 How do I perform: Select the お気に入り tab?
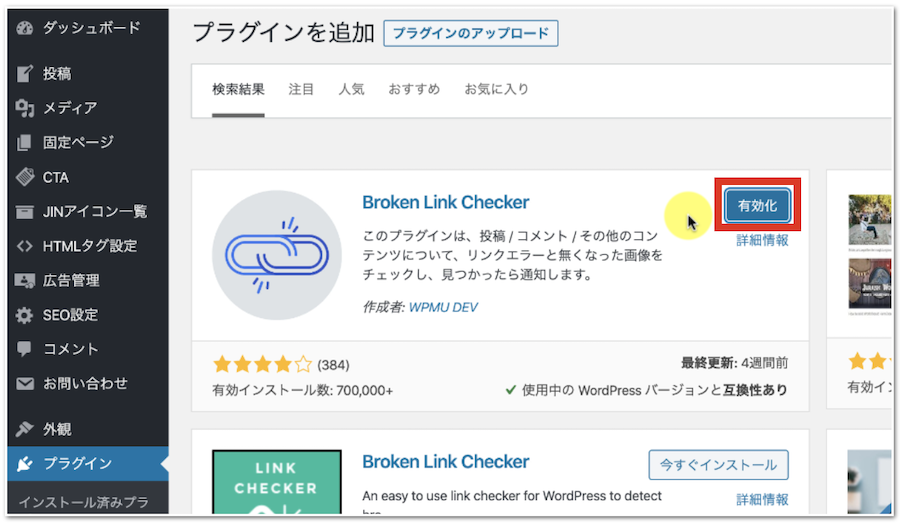pos(496,89)
